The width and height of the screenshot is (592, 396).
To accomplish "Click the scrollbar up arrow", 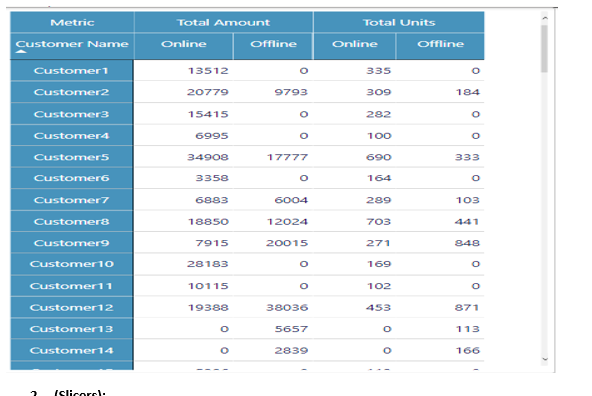I will click(x=544, y=18).
